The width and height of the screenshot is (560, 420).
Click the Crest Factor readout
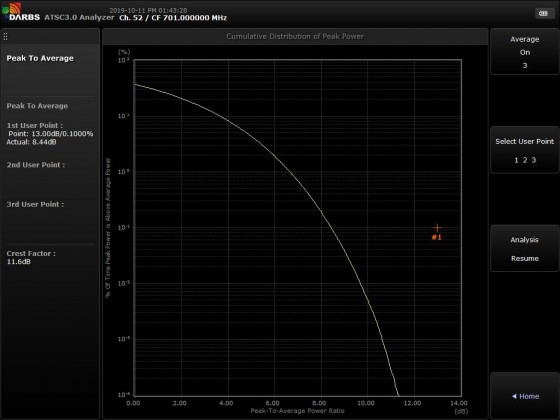click(x=31, y=258)
